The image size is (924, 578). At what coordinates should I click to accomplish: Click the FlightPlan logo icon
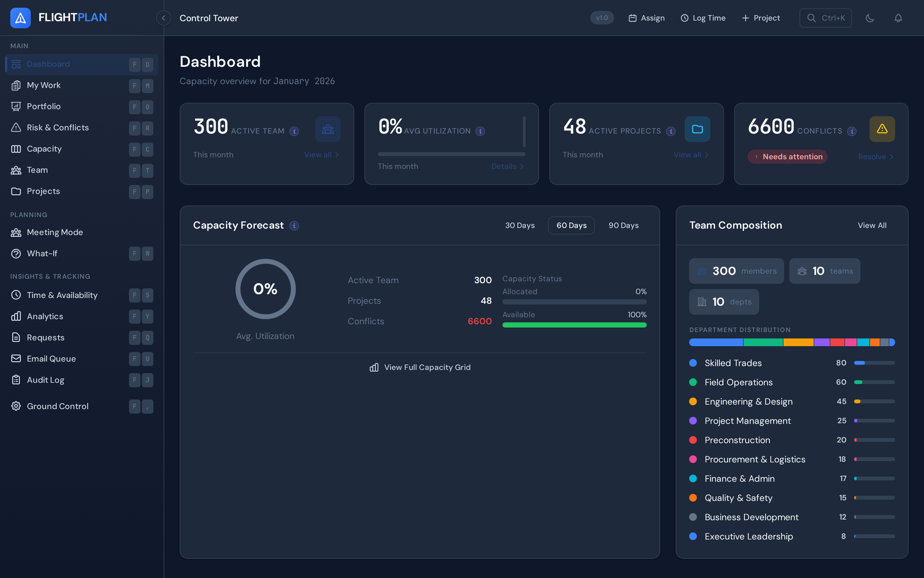20,18
